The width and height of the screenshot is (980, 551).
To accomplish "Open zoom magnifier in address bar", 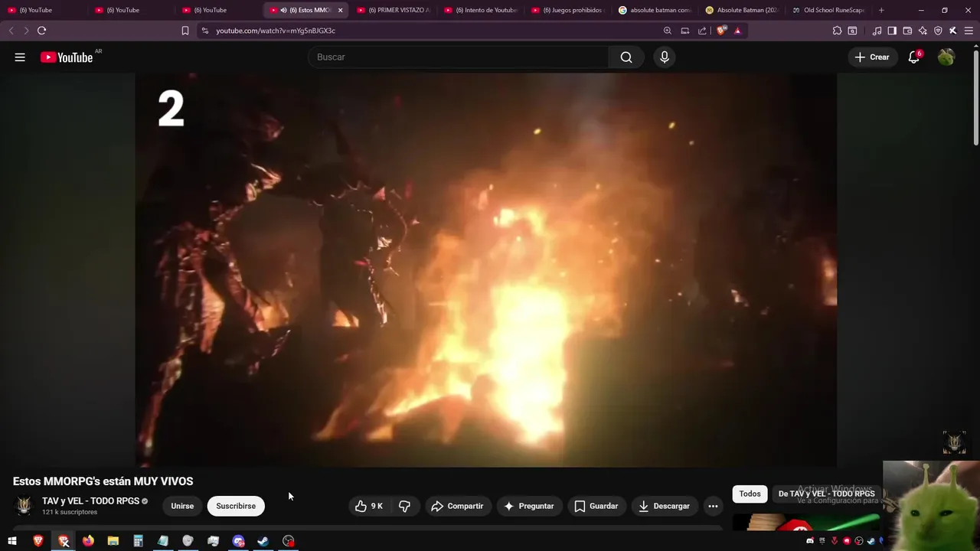I will 667,31.
